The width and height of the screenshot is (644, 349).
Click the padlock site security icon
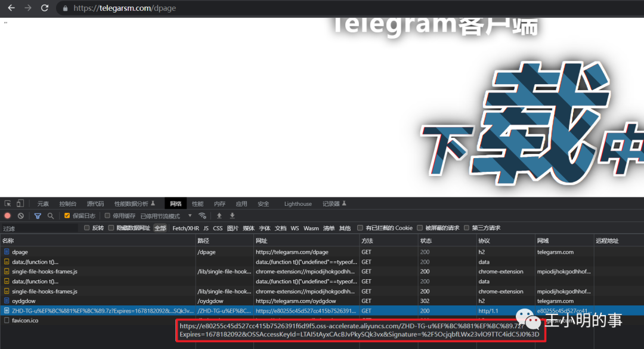click(65, 8)
